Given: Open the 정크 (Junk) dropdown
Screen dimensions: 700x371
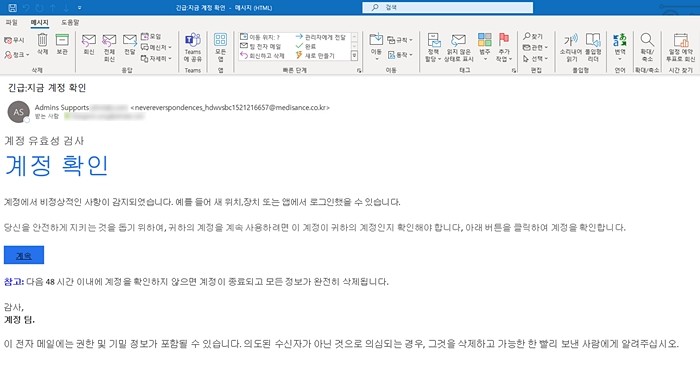Looking at the screenshot, I should click(x=17, y=54).
